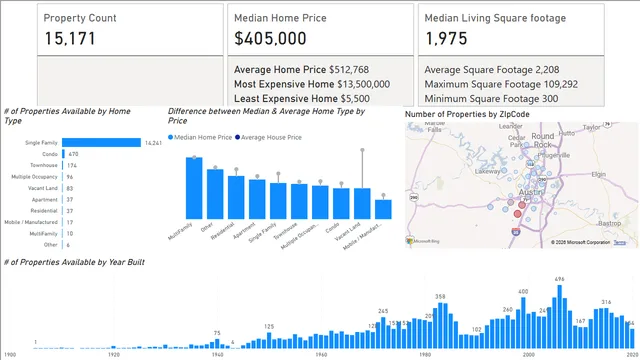Click the Median Home Price legend marker
Screen dimensions: 640x360
click(x=170, y=138)
